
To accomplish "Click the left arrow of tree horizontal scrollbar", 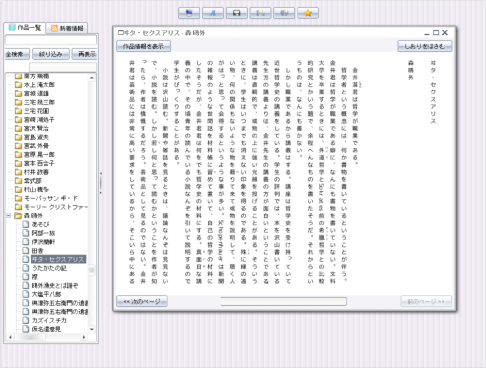I will coord(10,337).
